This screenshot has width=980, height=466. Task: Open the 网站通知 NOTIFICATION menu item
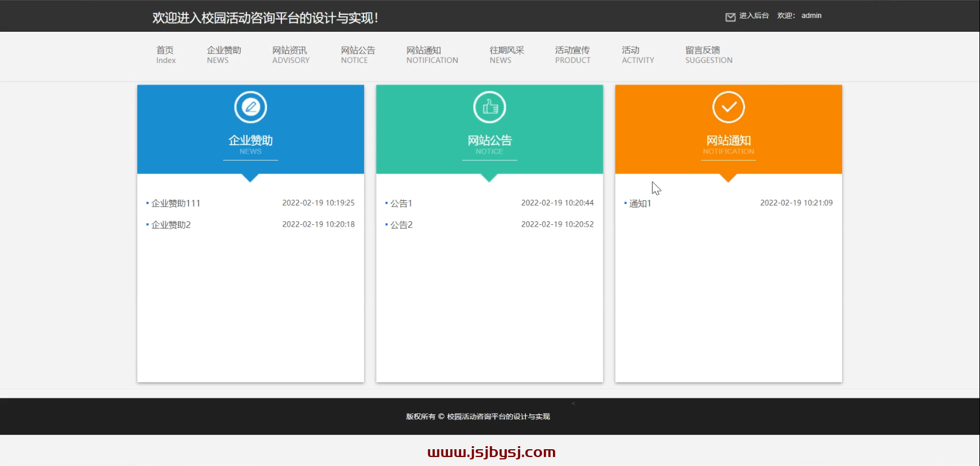pos(432,55)
